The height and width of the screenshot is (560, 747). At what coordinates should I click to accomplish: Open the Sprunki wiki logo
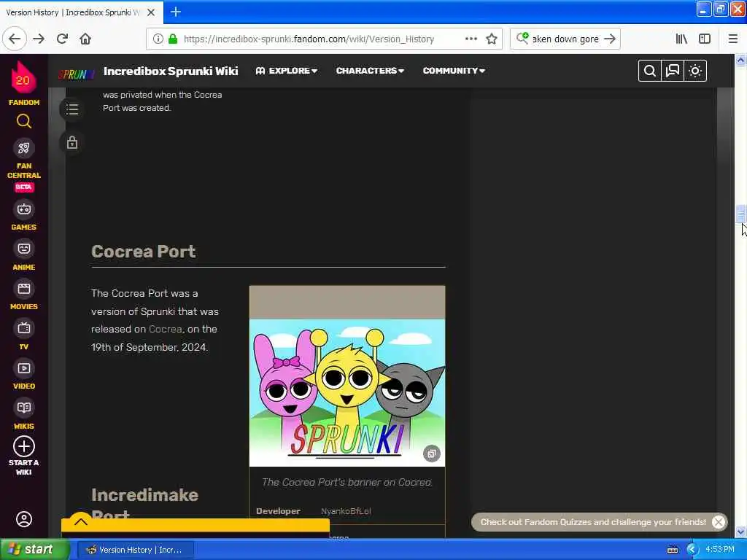[76, 74]
